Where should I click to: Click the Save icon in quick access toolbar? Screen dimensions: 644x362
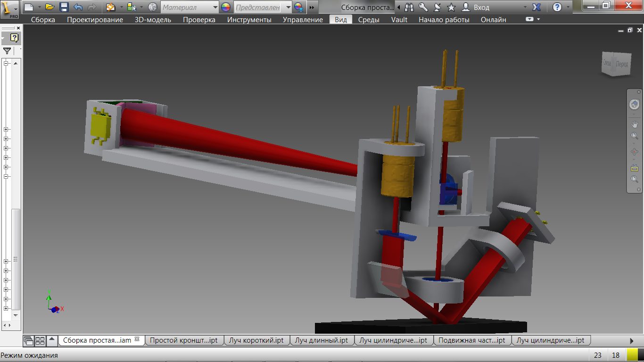click(x=64, y=7)
